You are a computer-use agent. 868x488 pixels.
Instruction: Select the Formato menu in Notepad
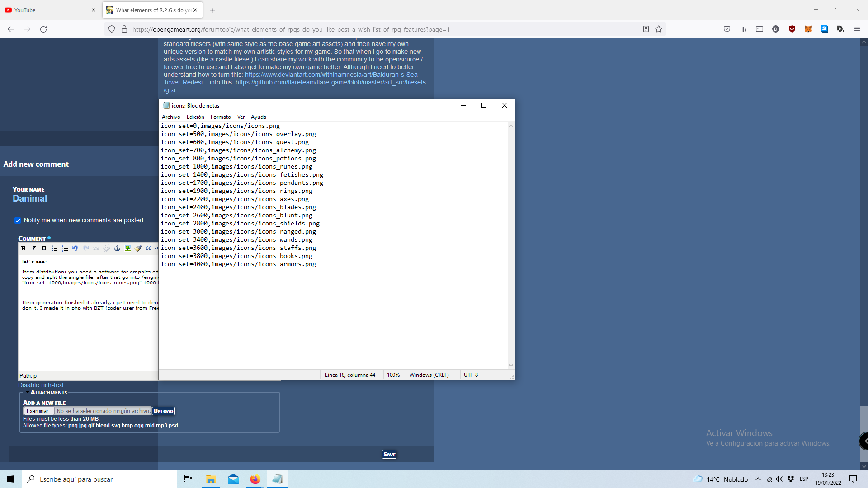point(220,117)
